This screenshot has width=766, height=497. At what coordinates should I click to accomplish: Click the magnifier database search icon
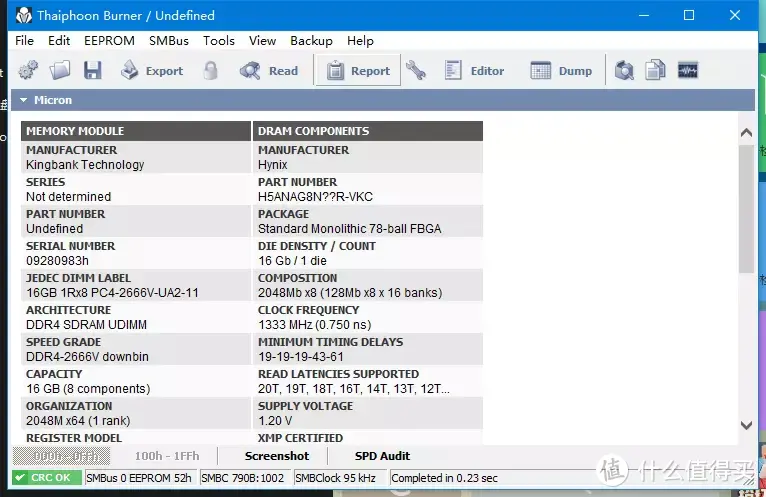pos(624,70)
